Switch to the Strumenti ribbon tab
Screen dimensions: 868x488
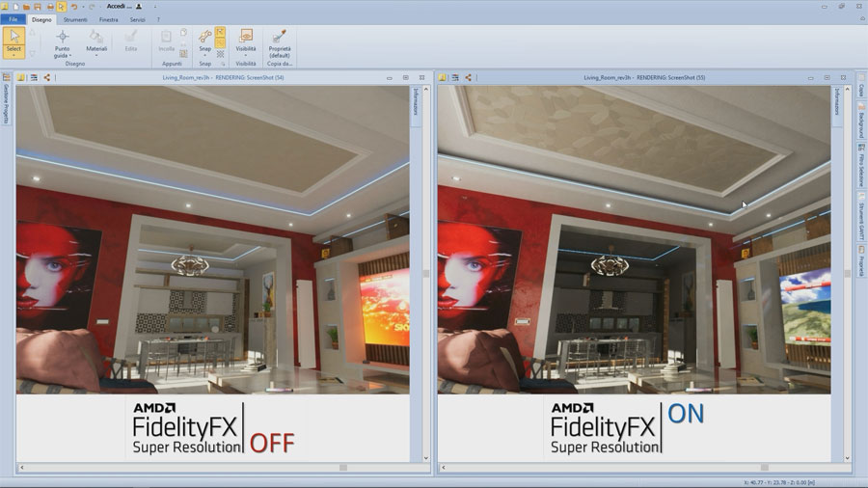pos(75,19)
